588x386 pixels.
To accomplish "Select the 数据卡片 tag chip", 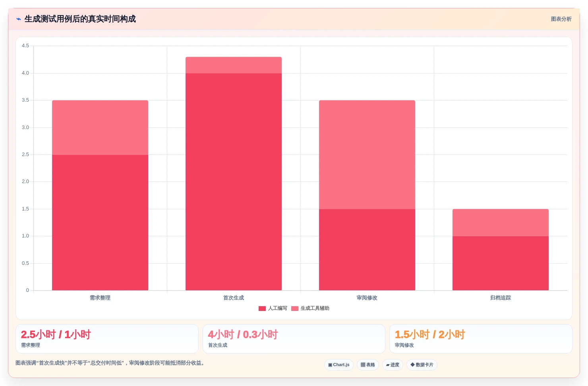I will click(422, 365).
